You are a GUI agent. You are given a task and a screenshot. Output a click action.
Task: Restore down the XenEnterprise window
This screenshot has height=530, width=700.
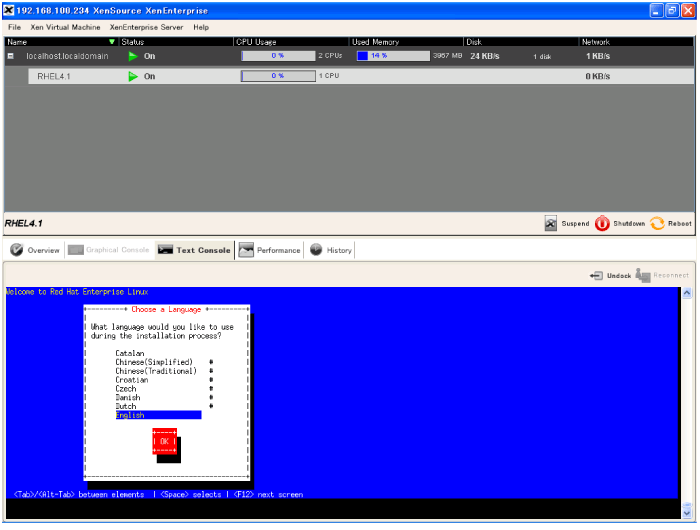click(672, 11)
